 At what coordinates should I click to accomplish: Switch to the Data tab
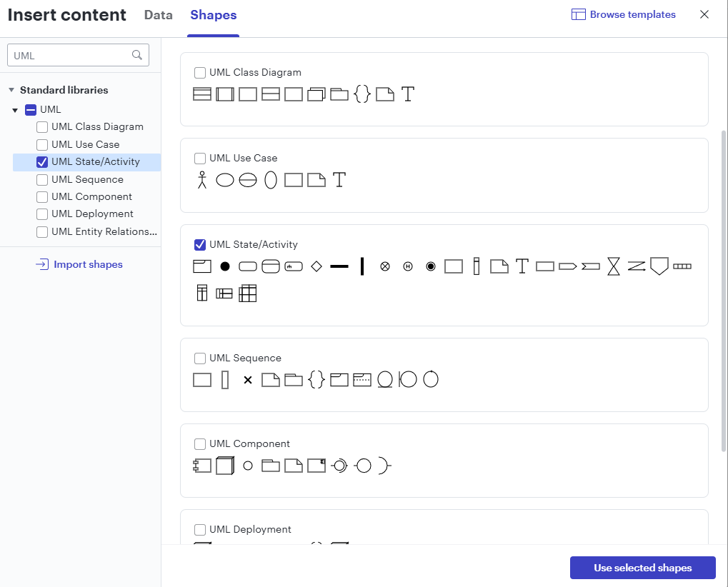(x=159, y=15)
